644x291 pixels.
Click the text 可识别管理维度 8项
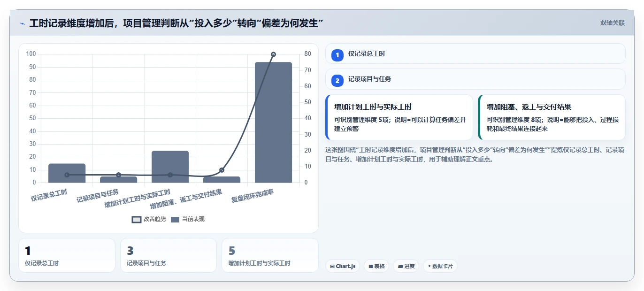(514, 120)
